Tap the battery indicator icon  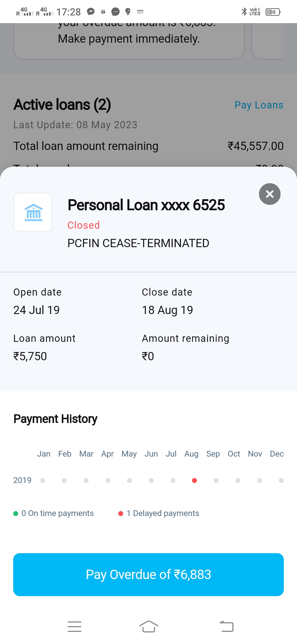click(x=273, y=12)
